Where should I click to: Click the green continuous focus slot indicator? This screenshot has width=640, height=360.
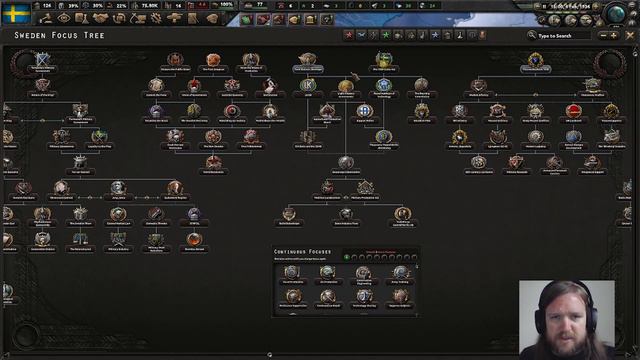pos(347,257)
